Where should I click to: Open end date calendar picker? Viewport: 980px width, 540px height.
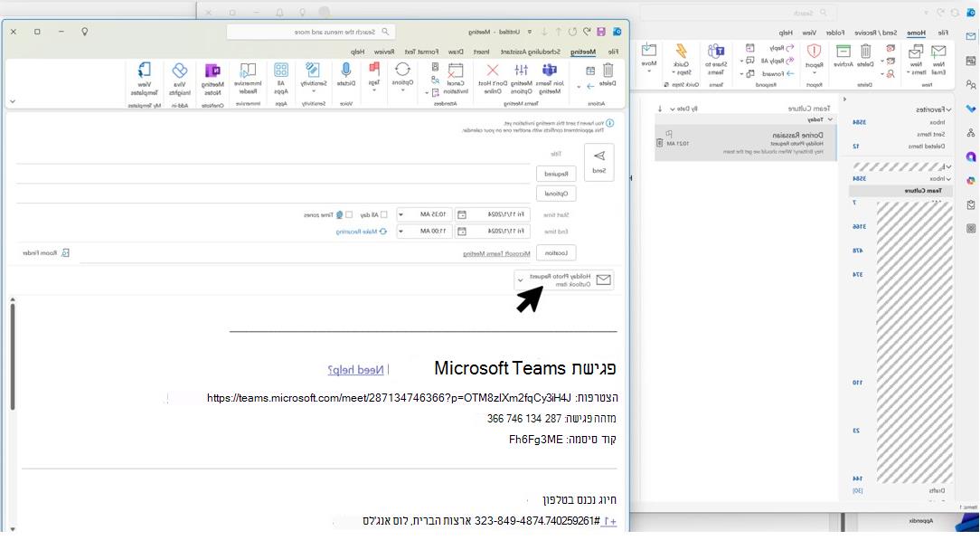click(461, 231)
